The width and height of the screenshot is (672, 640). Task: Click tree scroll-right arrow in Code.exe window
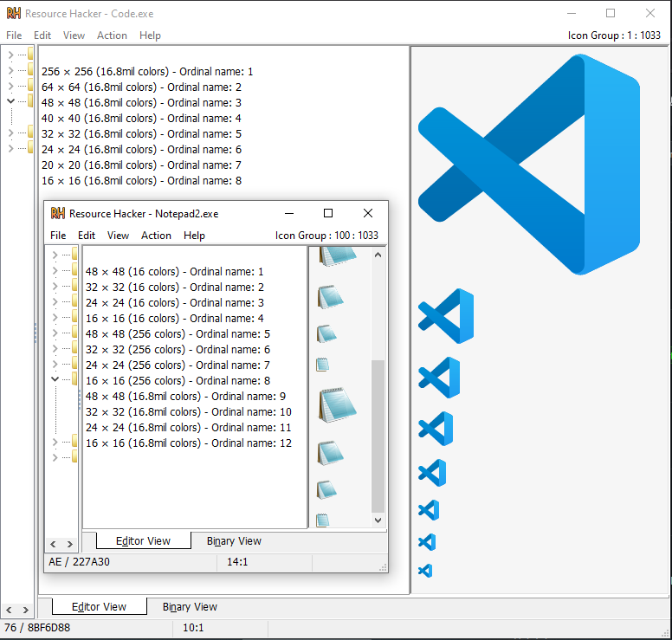[26, 610]
